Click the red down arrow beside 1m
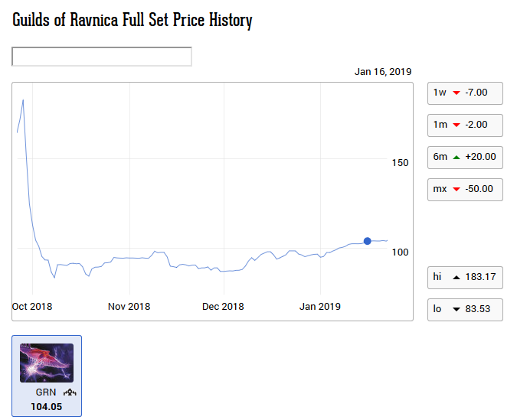This screenshot has width=517, height=420. pos(456,125)
